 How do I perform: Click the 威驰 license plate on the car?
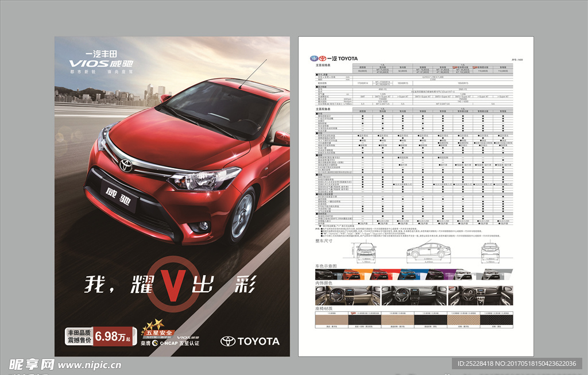click(118, 197)
